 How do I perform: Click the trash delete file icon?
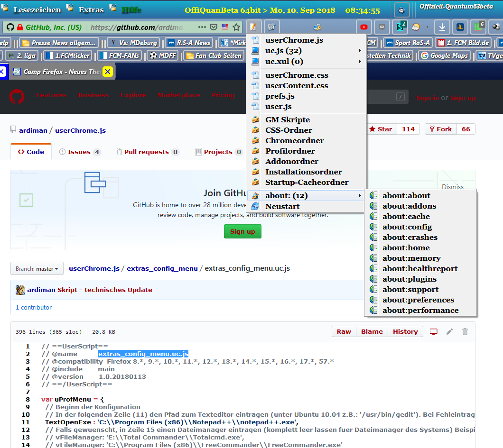[x=465, y=332]
